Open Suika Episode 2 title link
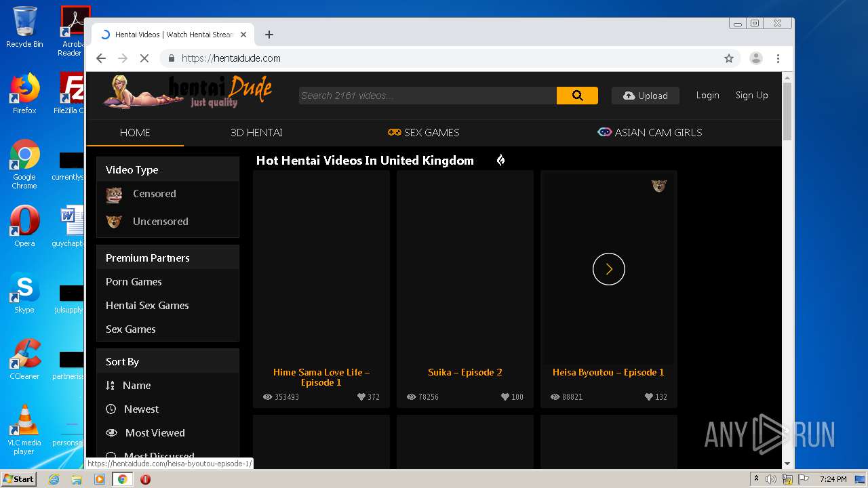 click(x=465, y=373)
